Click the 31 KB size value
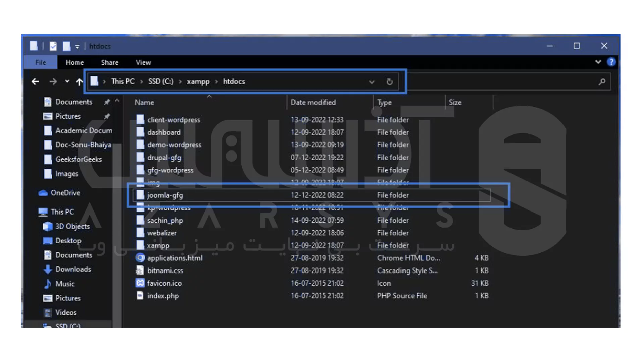 coord(480,283)
